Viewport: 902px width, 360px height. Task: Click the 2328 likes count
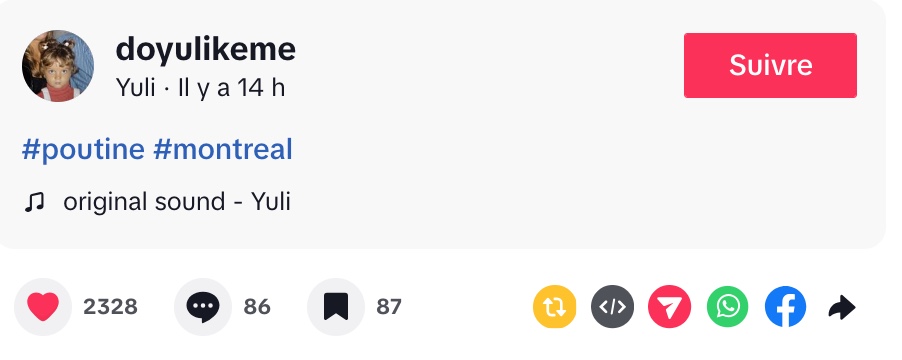point(110,307)
